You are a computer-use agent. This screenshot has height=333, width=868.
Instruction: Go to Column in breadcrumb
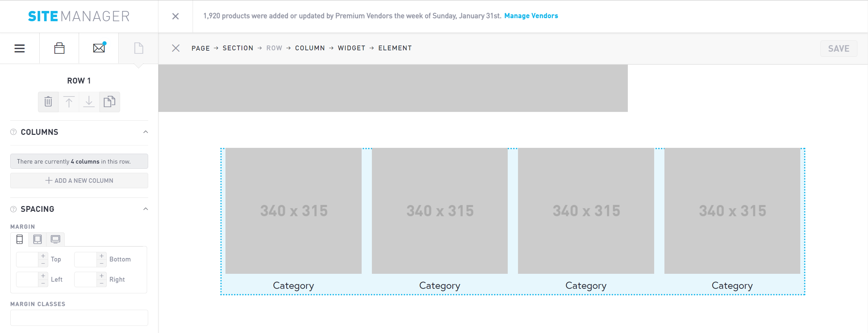tap(310, 48)
